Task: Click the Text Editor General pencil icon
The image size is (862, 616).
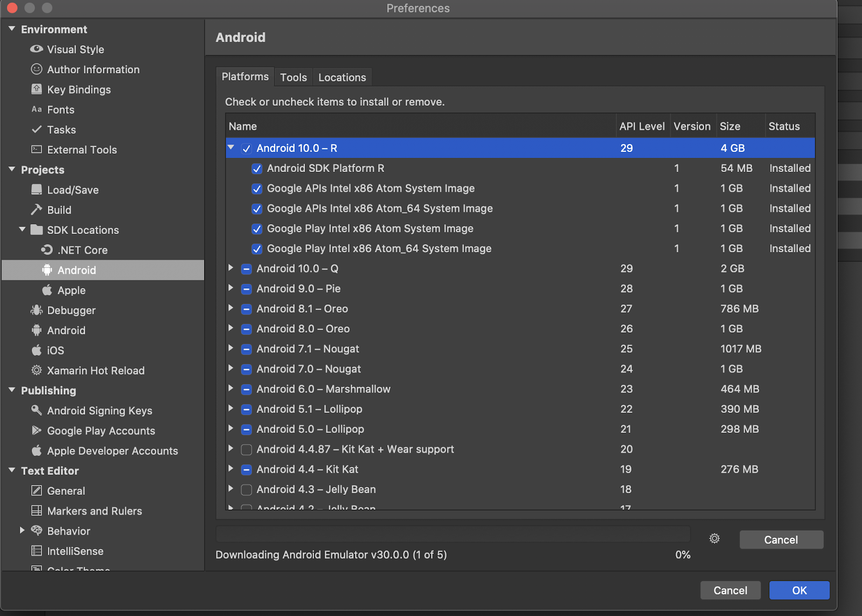Action: pyautogui.click(x=37, y=490)
